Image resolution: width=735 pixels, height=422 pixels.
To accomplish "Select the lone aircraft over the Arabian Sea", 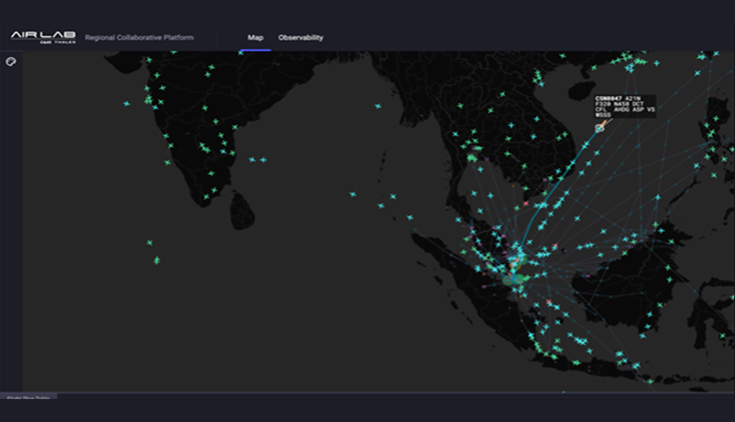I will click(126, 103).
